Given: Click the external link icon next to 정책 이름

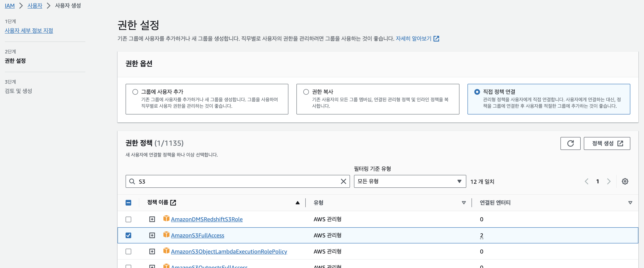Looking at the screenshot, I should click(x=173, y=203).
